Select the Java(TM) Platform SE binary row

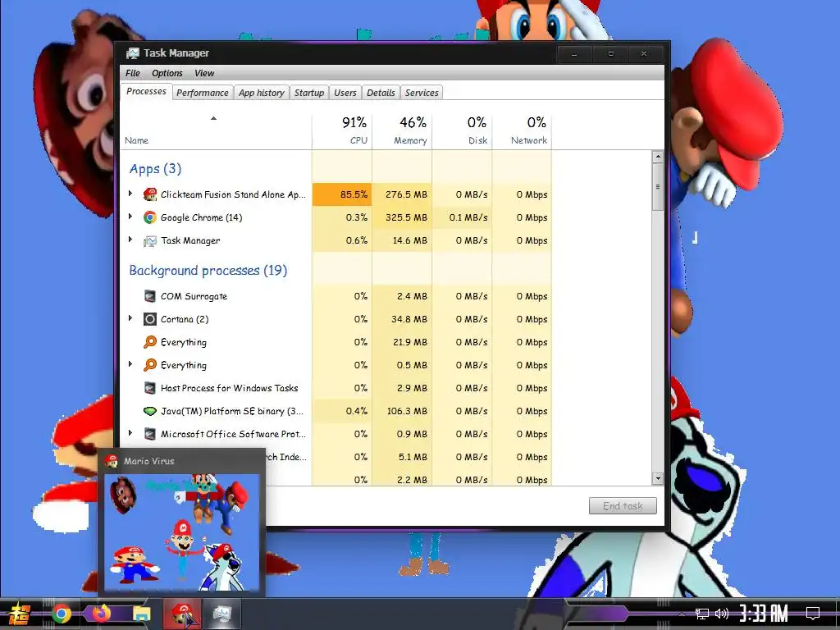pyautogui.click(x=336, y=411)
